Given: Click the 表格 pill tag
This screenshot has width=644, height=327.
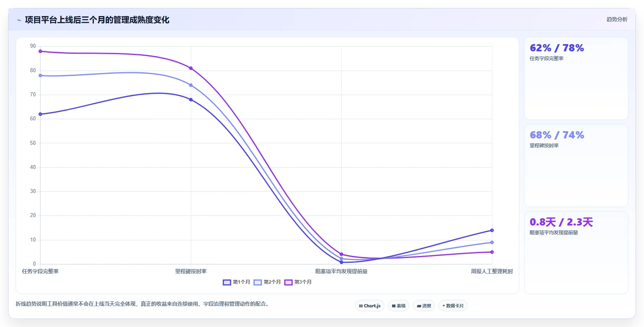Looking at the screenshot, I should coord(399,306).
